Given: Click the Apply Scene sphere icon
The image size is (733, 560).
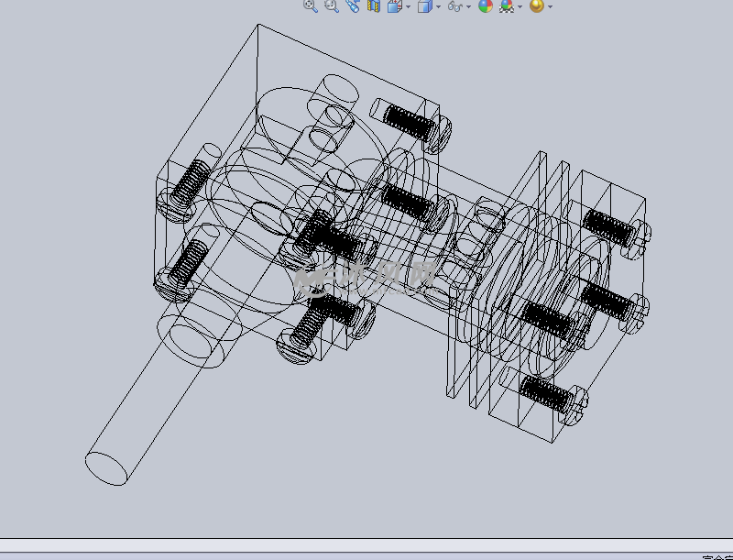Looking at the screenshot, I should (x=505, y=7).
